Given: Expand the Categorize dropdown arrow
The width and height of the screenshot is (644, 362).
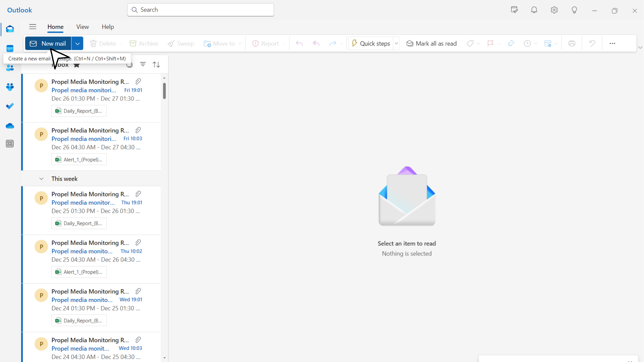Looking at the screenshot, I should pyautogui.click(x=478, y=44).
